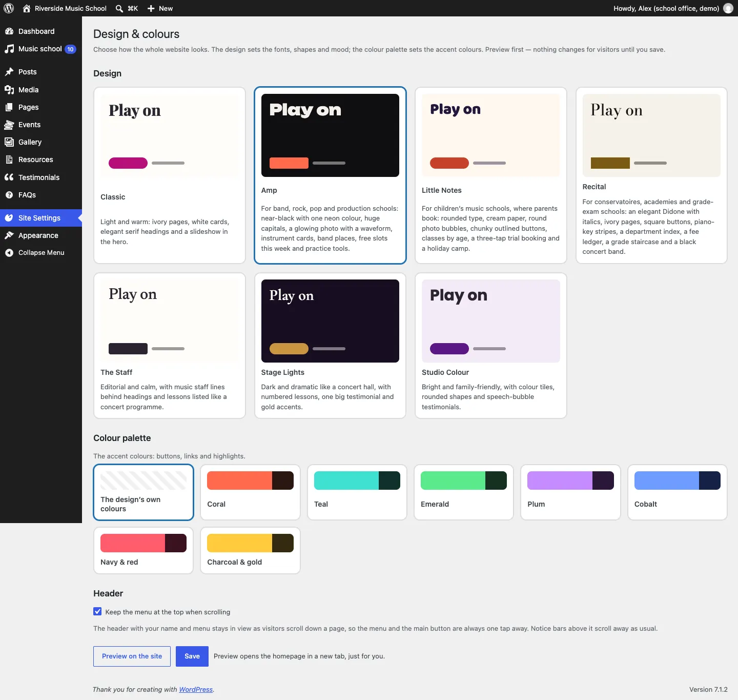Click the Resources document icon

tap(9, 159)
